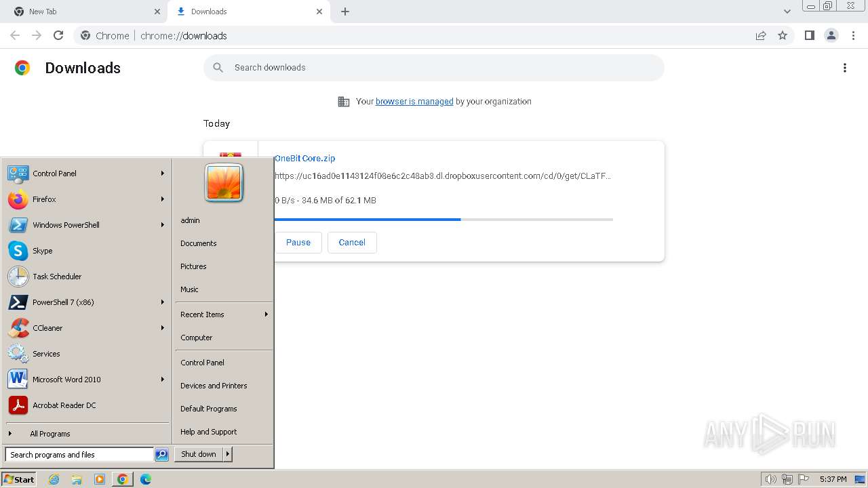Open a new tab with plus button

coord(345,12)
